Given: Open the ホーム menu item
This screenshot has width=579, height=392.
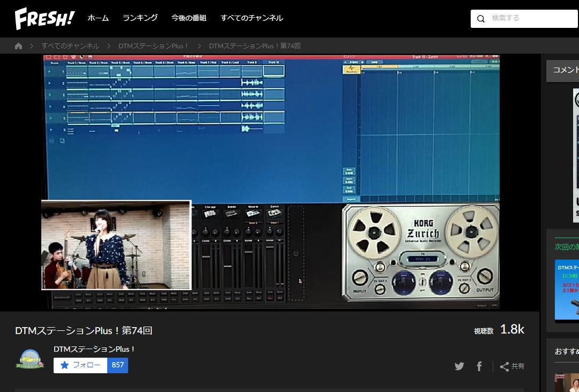Looking at the screenshot, I should click(98, 18).
